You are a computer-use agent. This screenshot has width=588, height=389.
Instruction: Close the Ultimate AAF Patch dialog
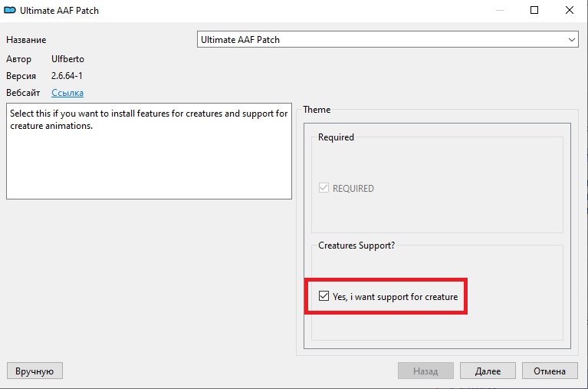pyautogui.click(x=570, y=11)
